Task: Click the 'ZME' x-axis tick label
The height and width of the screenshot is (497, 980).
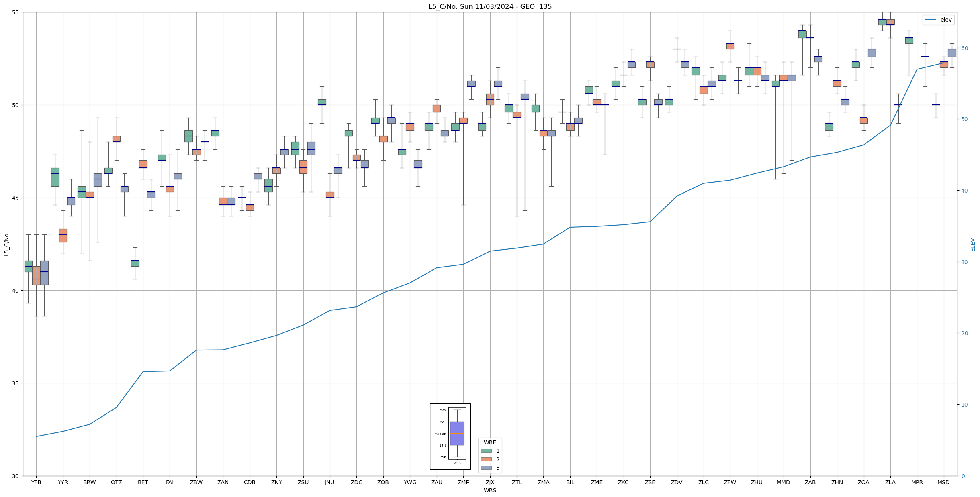Action: click(597, 482)
